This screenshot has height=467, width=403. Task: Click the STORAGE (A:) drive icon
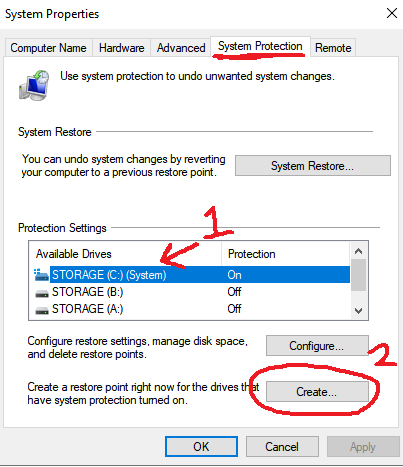point(42,310)
